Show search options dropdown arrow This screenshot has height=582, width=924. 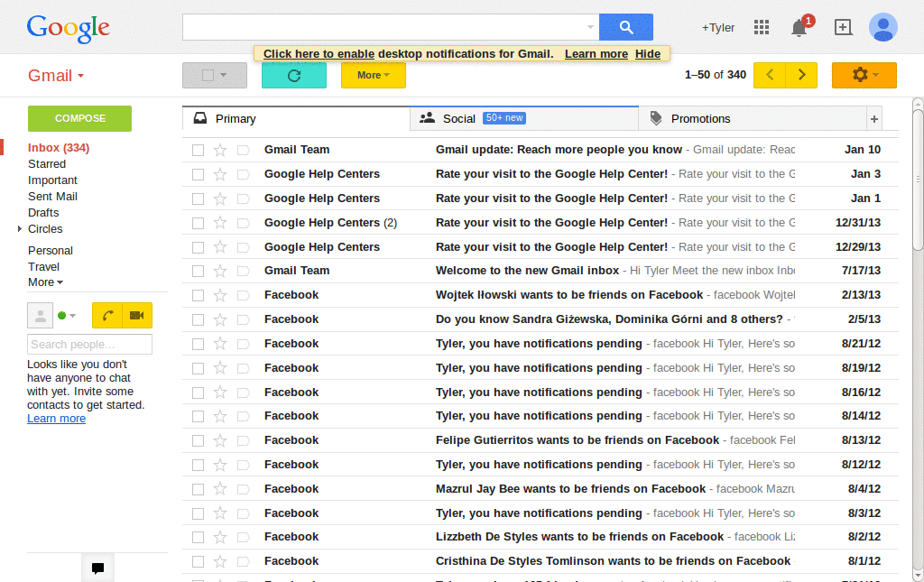(590, 27)
